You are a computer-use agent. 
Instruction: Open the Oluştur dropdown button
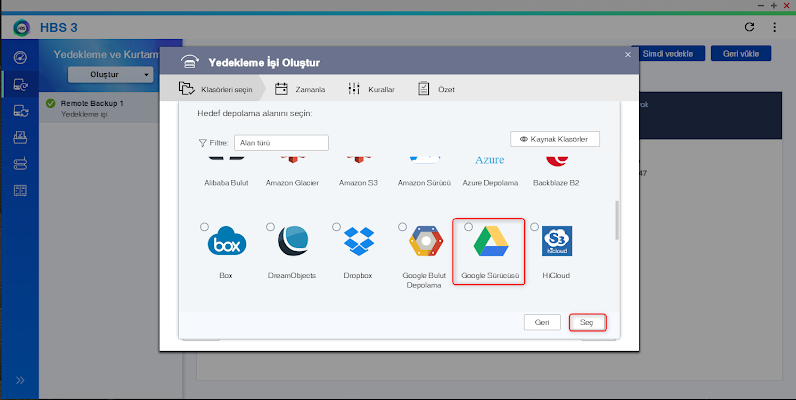(111, 75)
